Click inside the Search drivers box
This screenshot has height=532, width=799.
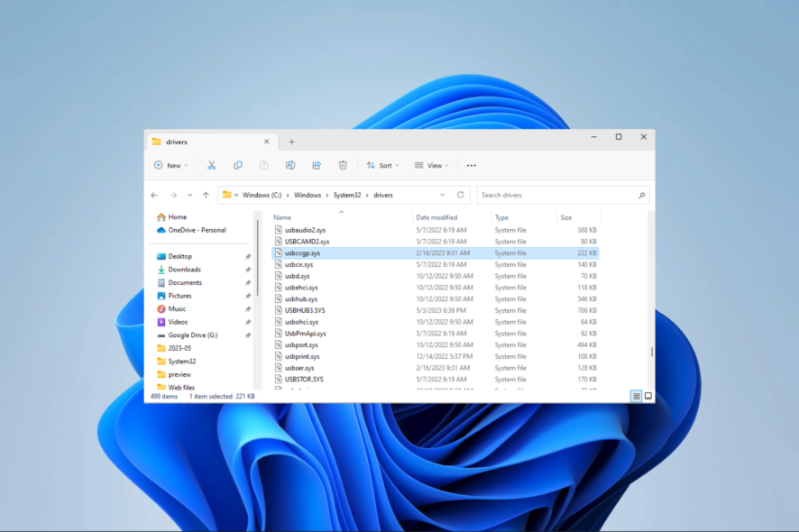[x=559, y=195]
